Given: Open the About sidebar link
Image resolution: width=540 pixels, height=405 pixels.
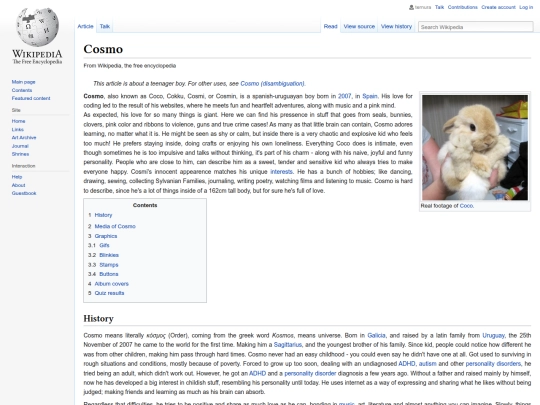Looking at the screenshot, I should point(18,185).
